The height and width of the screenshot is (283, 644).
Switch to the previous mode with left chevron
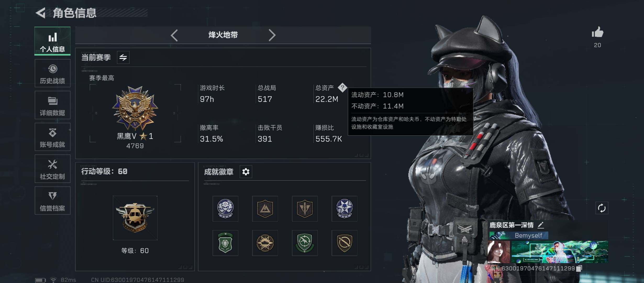pyautogui.click(x=174, y=35)
